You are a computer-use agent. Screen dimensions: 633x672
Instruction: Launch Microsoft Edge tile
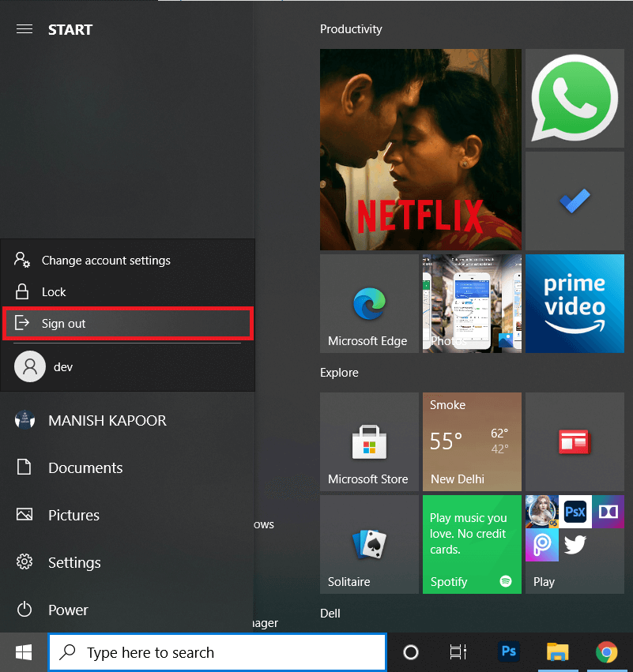pyautogui.click(x=368, y=303)
